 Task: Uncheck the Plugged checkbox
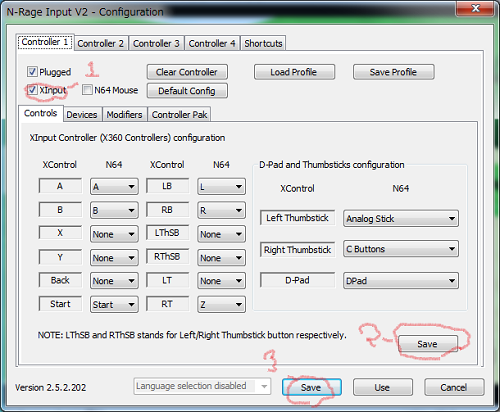[x=32, y=72]
